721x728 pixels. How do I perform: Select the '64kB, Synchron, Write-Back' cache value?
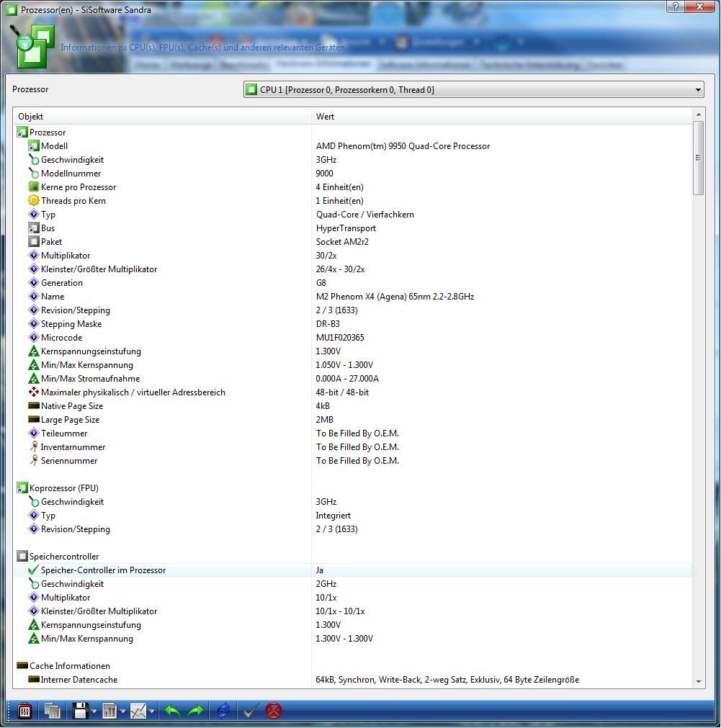[447, 679]
